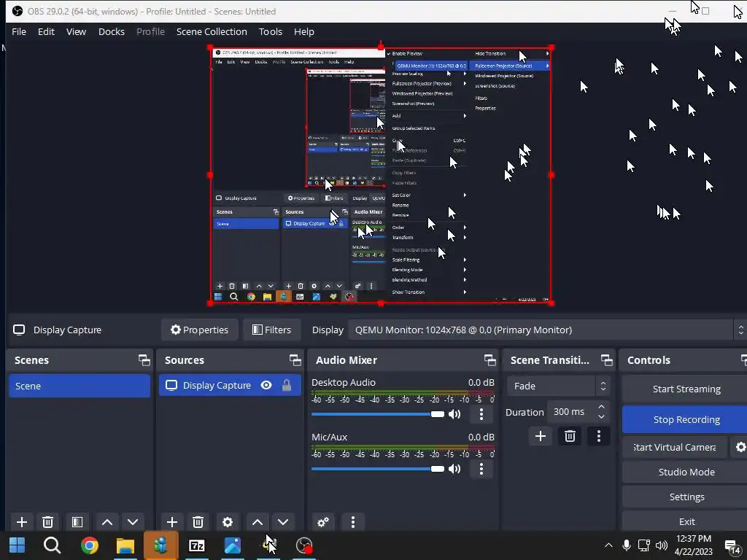Click Start Streaming

pos(686,389)
